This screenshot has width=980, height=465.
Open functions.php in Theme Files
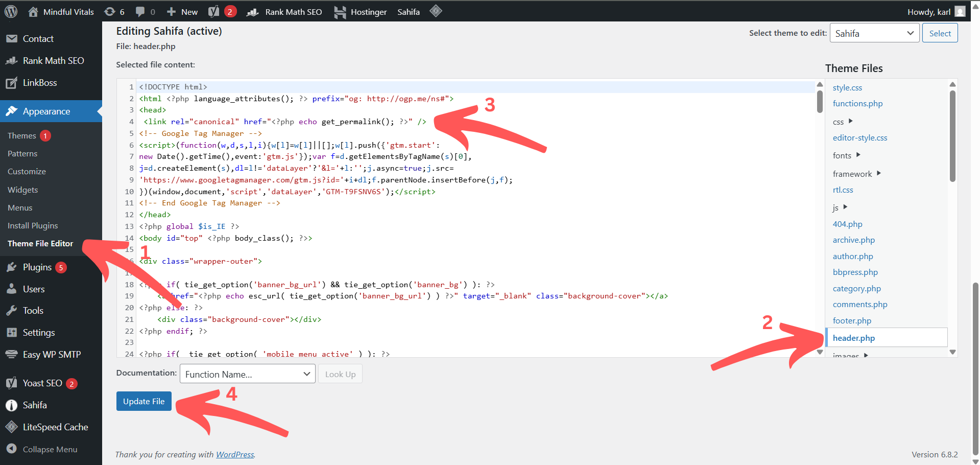[x=857, y=103]
